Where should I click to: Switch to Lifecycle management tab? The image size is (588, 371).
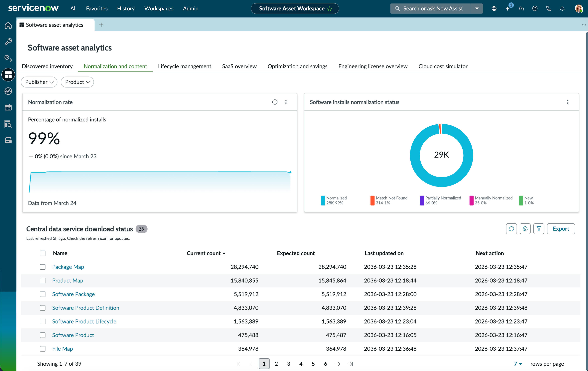184,66
